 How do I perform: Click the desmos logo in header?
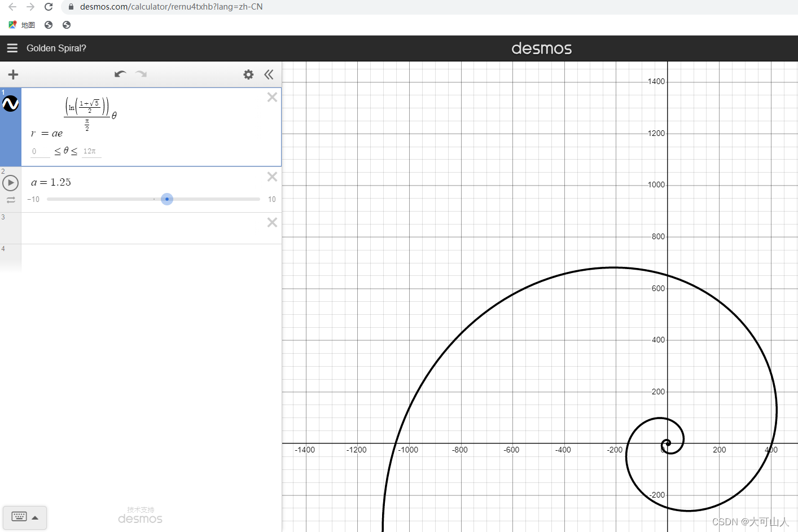point(541,49)
